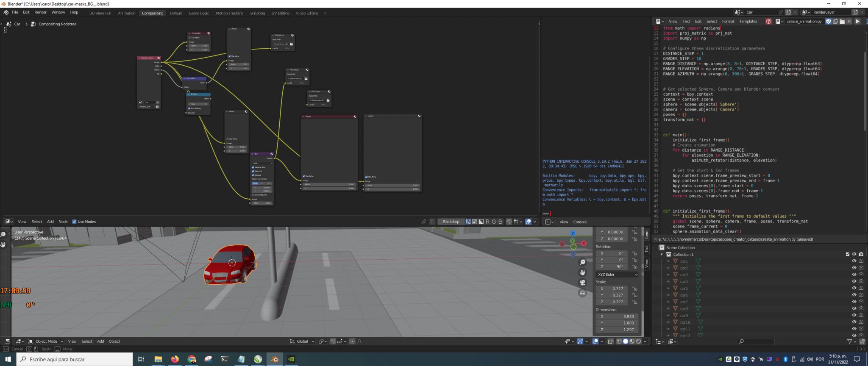The height and width of the screenshot is (366, 868).
Task: Switch to the Scripting workspace tab
Action: click(x=257, y=13)
